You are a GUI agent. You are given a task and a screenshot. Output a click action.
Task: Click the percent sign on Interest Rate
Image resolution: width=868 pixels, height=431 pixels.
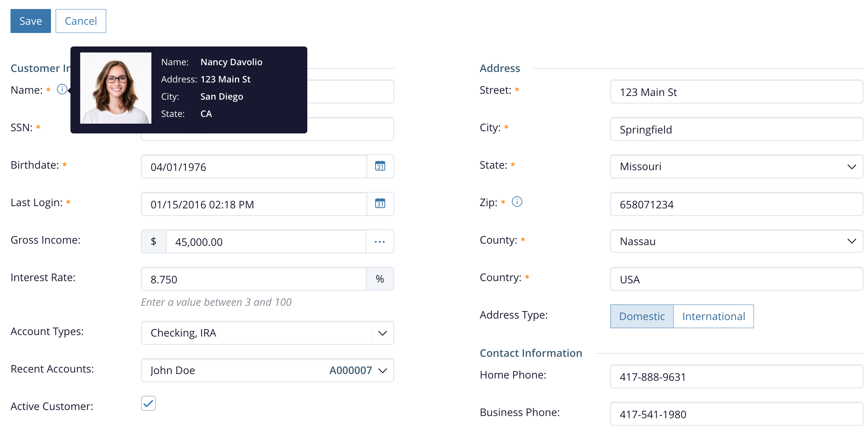380,279
